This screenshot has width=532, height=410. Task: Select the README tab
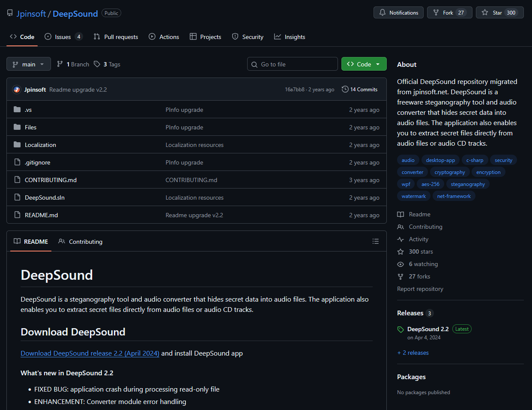click(31, 241)
